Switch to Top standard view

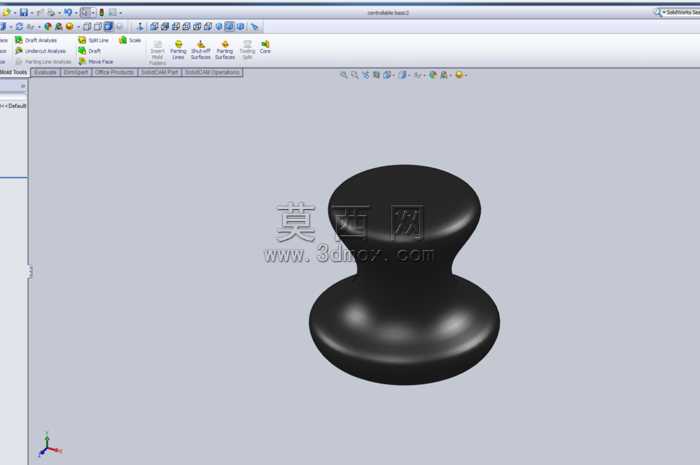pos(197,27)
